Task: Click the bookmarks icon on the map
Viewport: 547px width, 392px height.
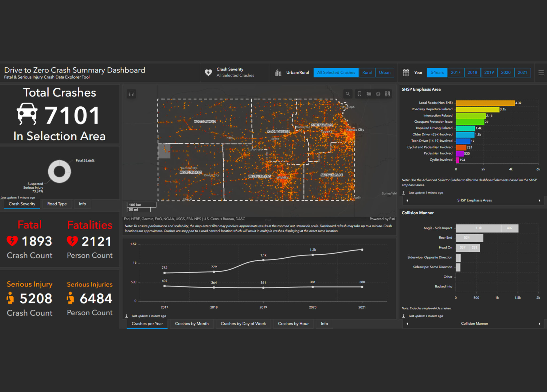Action: (360, 94)
